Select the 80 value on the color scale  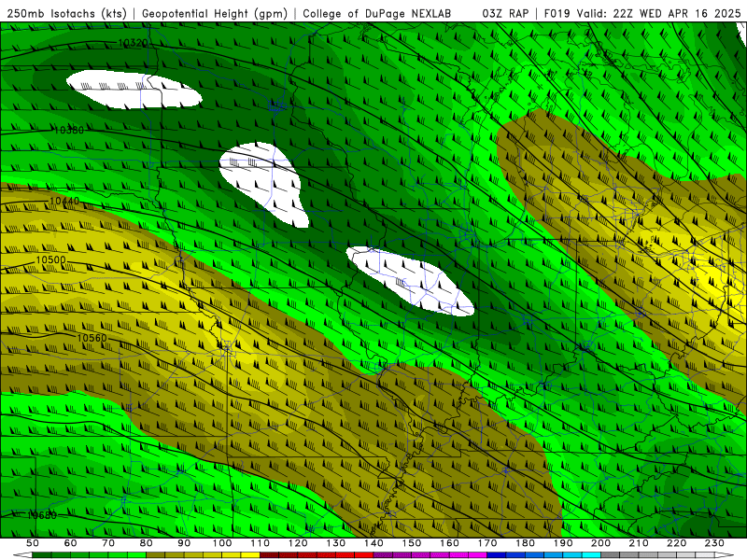tap(146, 543)
